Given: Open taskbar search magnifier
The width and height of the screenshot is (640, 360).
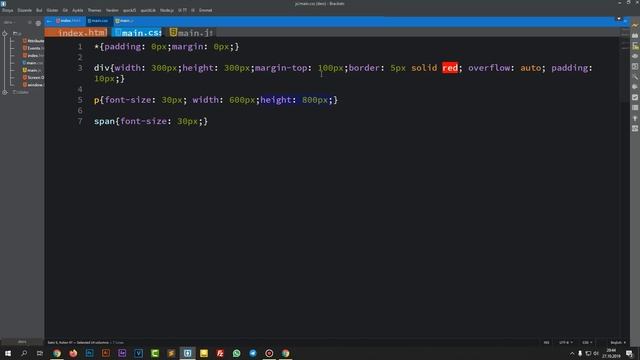Looking at the screenshot, I should click(24, 353).
